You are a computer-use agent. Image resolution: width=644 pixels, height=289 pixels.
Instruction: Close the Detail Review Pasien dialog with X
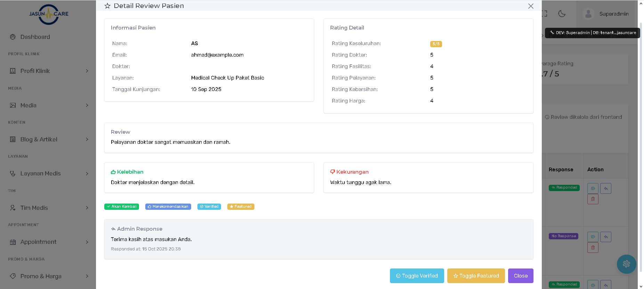click(531, 6)
